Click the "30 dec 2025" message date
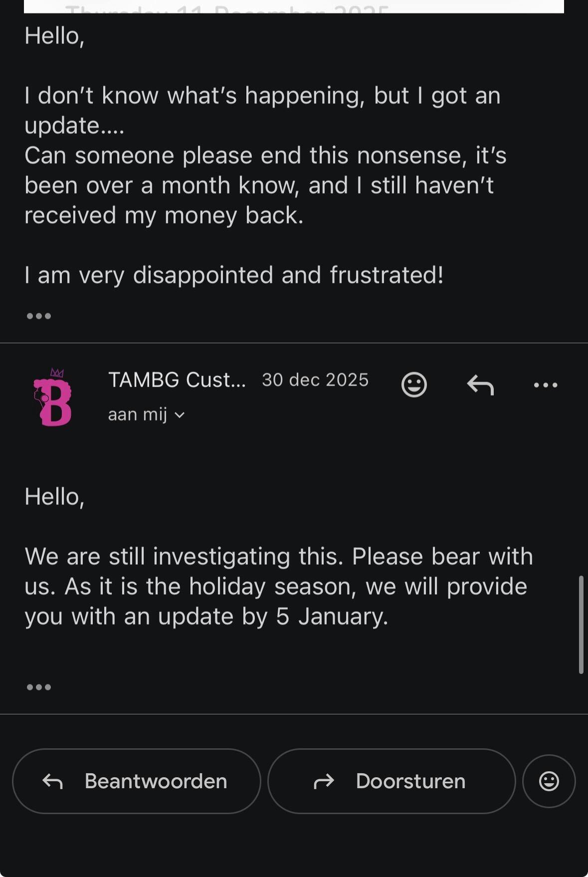The height and width of the screenshot is (877, 588). point(315,380)
